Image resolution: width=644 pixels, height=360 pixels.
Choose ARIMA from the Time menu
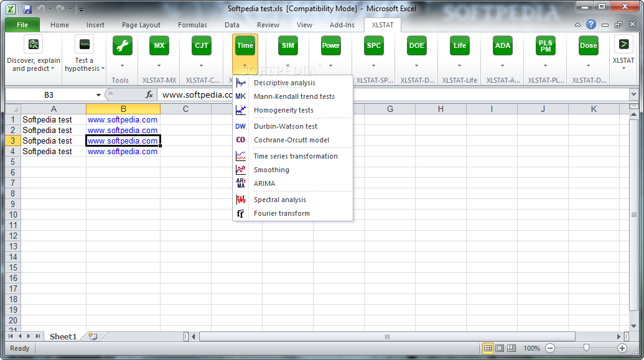coord(293,183)
